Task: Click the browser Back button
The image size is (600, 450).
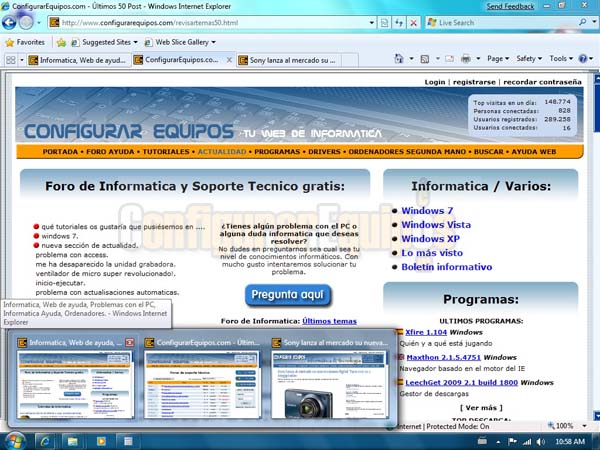Action: [x=9, y=23]
